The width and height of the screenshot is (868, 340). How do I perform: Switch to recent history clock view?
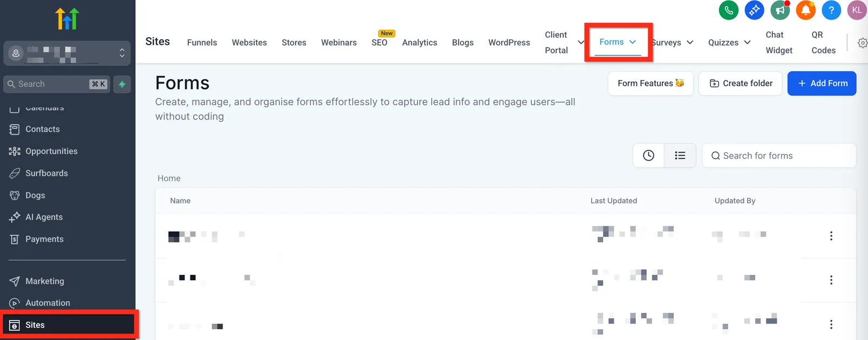tap(648, 156)
